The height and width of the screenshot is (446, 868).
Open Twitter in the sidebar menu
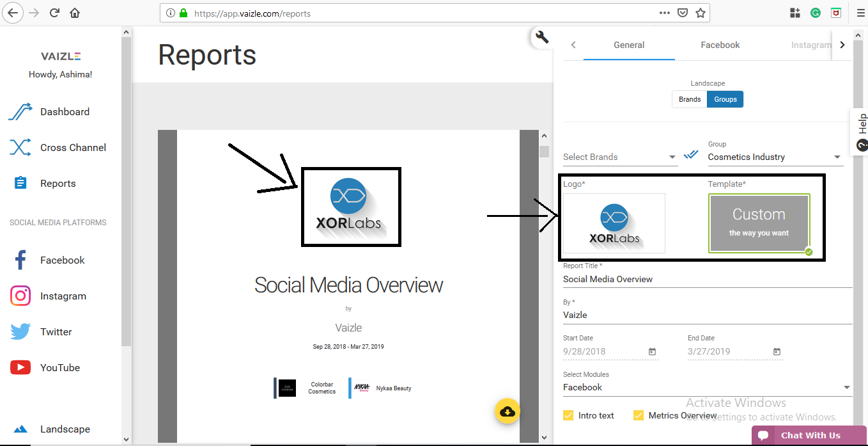(x=56, y=331)
